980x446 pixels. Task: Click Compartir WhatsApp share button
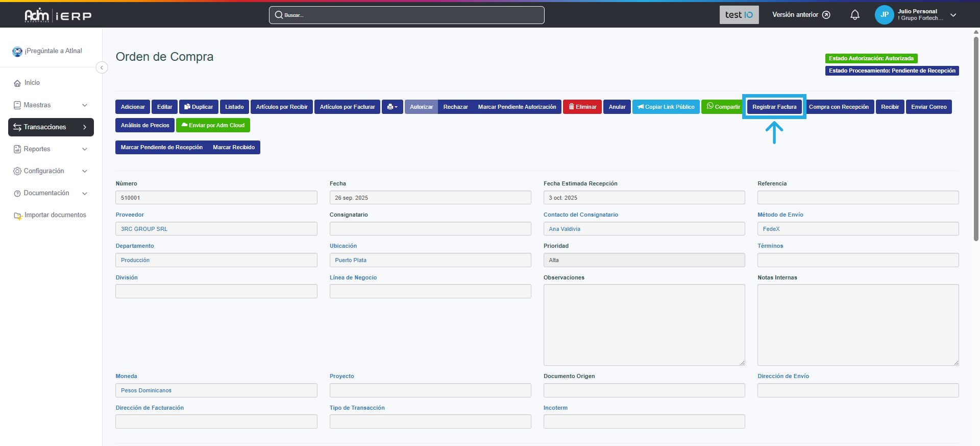(723, 107)
